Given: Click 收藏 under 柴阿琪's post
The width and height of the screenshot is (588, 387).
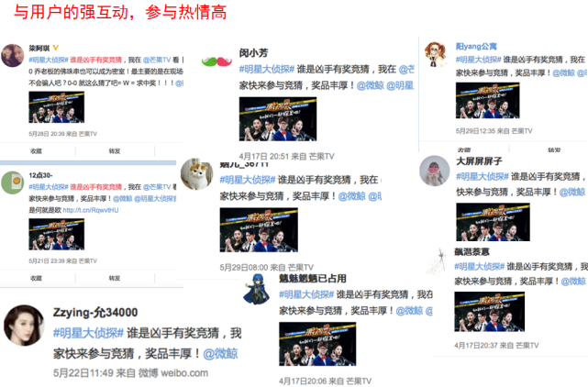Looking at the screenshot, I should [x=36, y=151].
